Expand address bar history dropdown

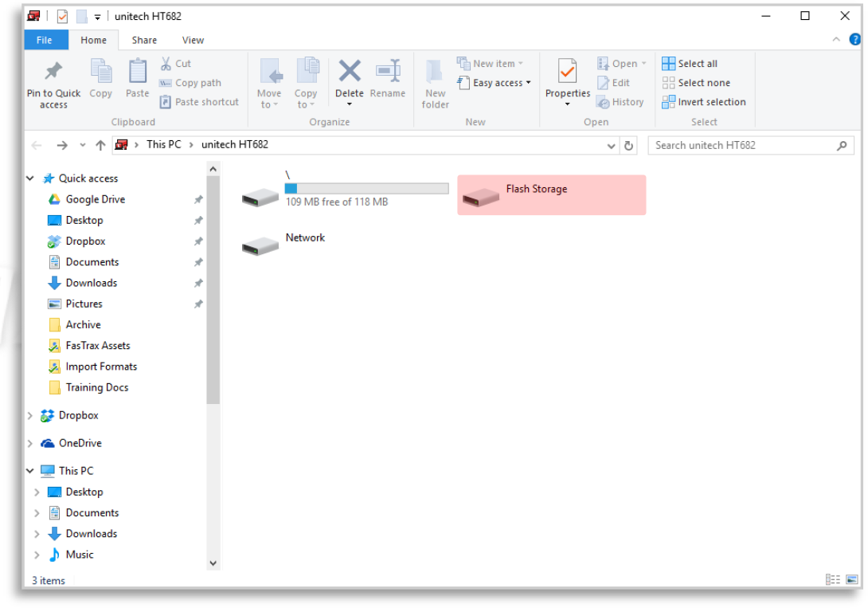click(611, 146)
